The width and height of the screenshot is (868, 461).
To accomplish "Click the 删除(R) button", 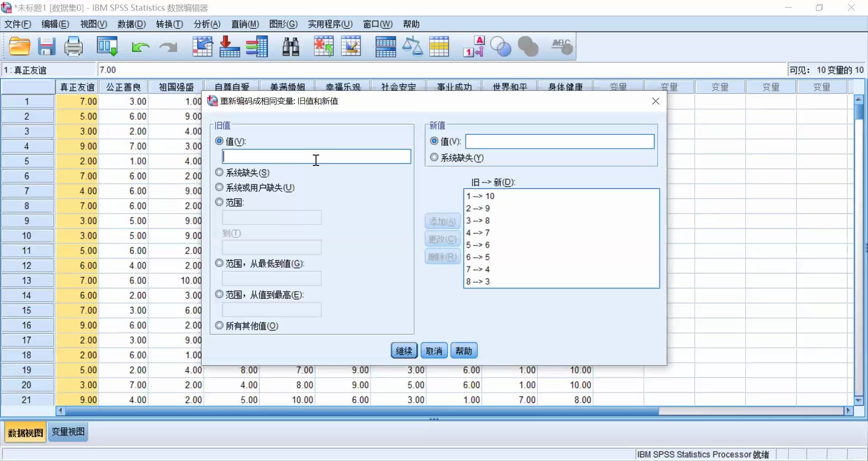I will [443, 257].
